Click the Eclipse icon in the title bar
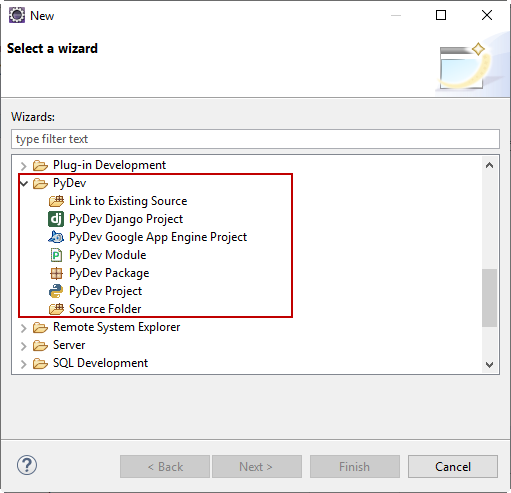 (x=17, y=15)
